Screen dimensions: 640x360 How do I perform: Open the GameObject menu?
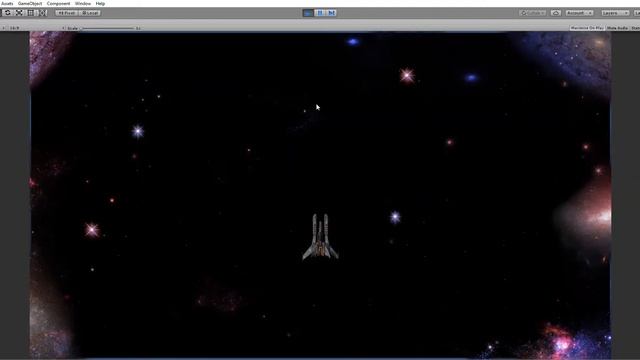coord(30,3)
